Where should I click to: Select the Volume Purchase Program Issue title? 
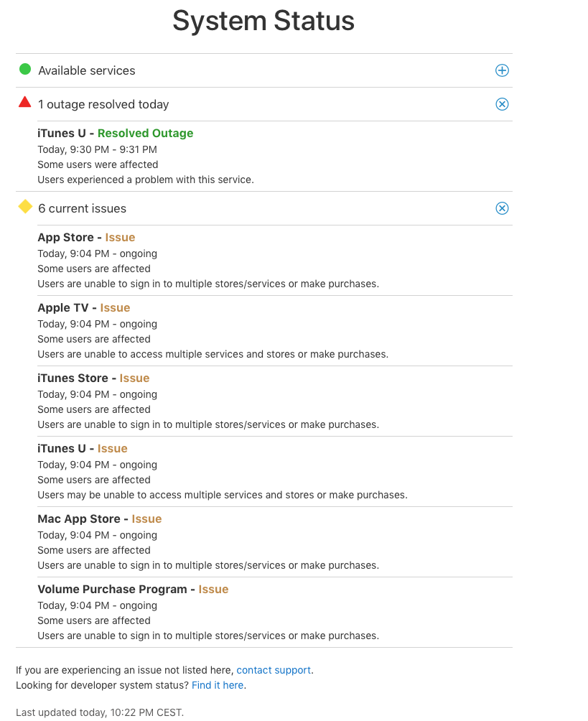[x=133, y=589]
